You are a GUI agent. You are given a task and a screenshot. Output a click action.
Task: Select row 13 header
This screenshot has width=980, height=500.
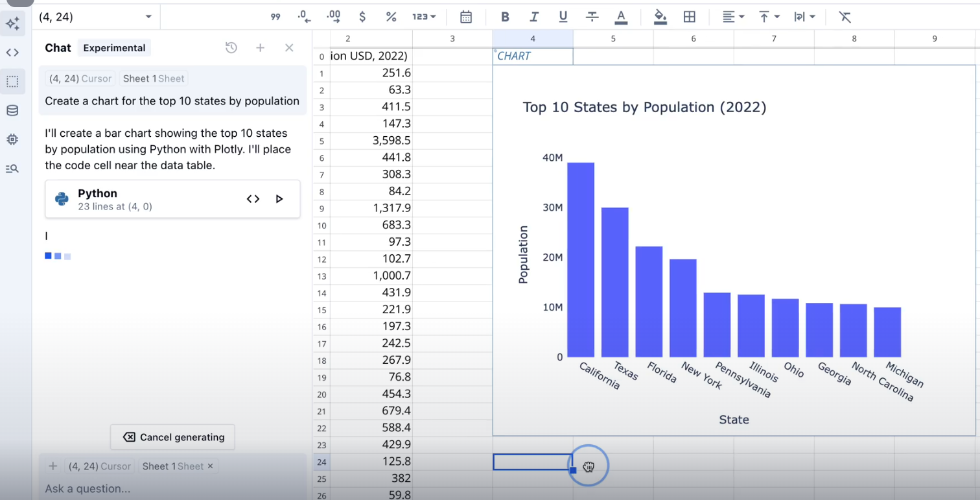pos(321,276)
